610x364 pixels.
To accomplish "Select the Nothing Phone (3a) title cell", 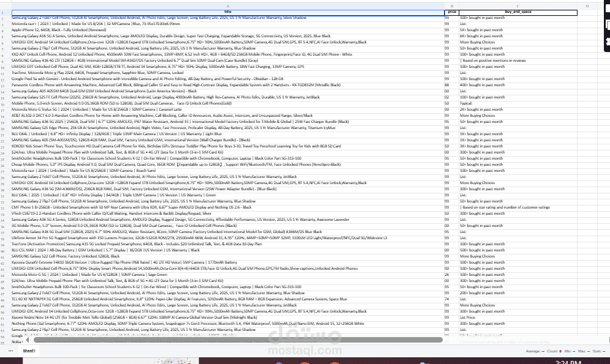I will [x=228, y=324].
